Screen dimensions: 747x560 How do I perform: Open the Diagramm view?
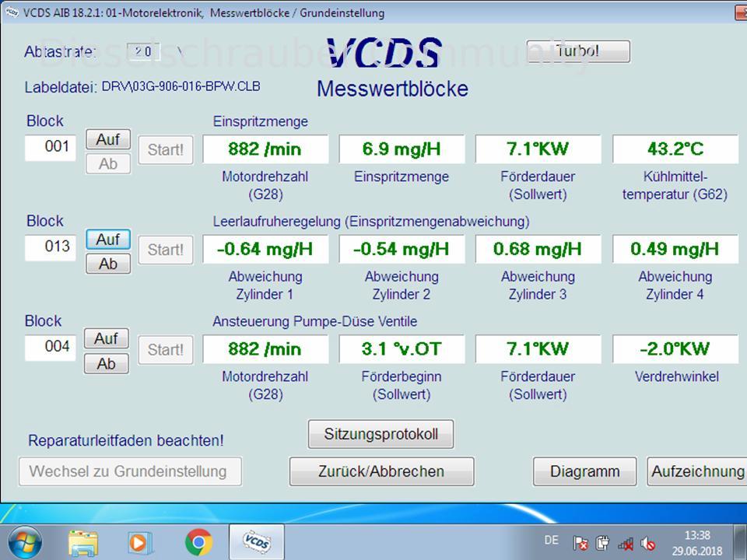tap(584, 471)
